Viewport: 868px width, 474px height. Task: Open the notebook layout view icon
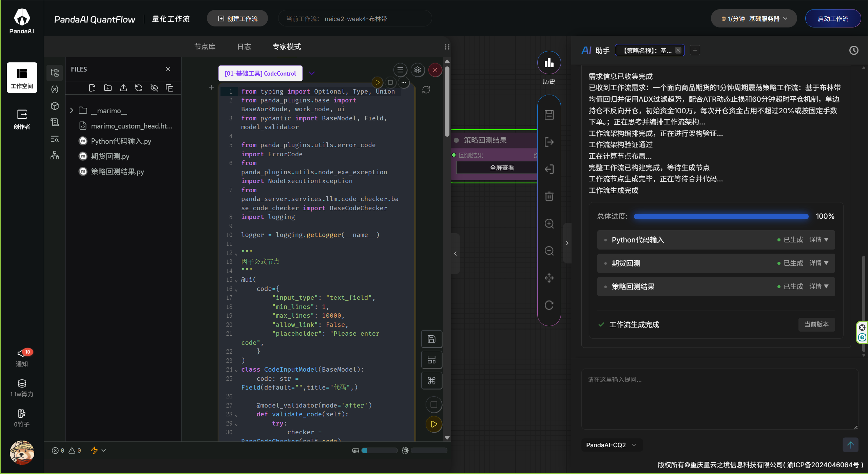[x=431, y=360]
